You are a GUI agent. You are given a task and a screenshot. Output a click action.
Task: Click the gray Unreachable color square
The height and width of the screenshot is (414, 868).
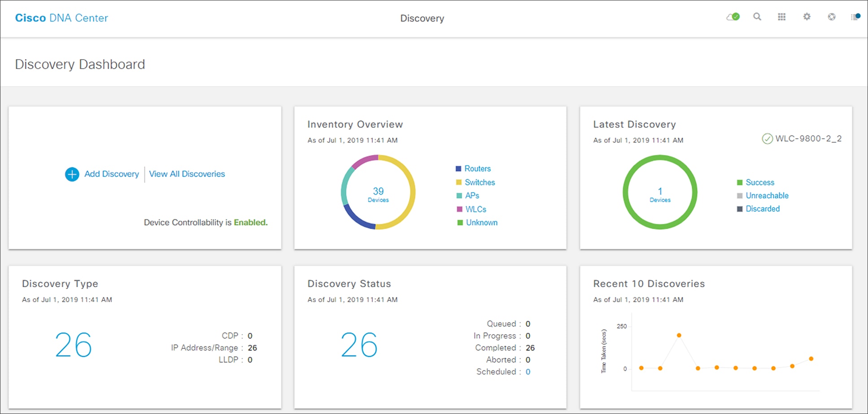(x=740, y=196)
